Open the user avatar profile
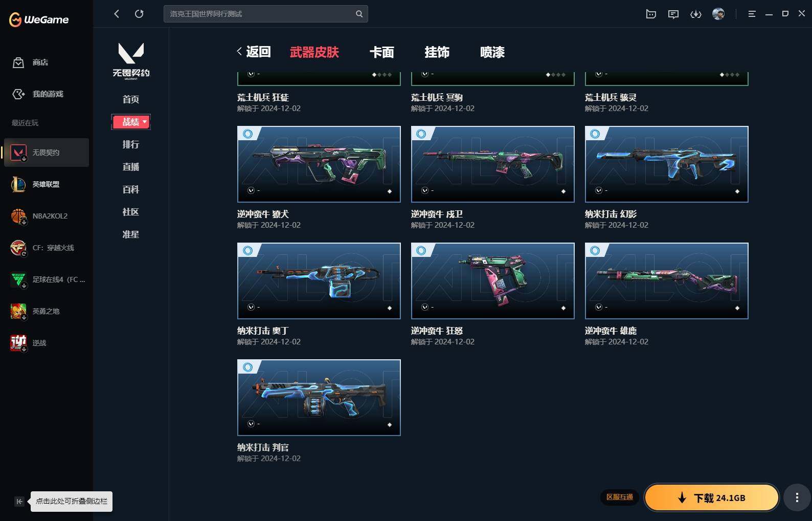 pos(718,14)
